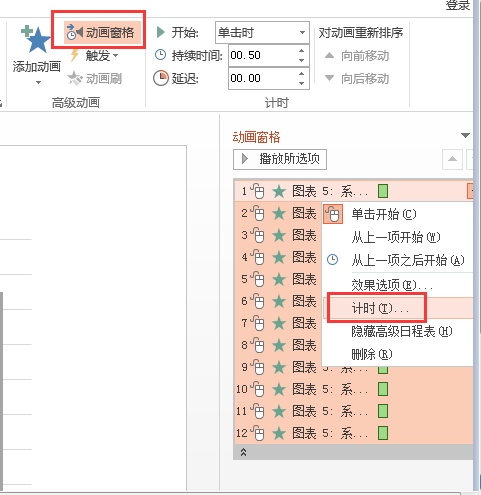Click 登录 sign-in link
The height and width of the screenshot is (495, 481).
pyautogui.click(x=458, y=5)
